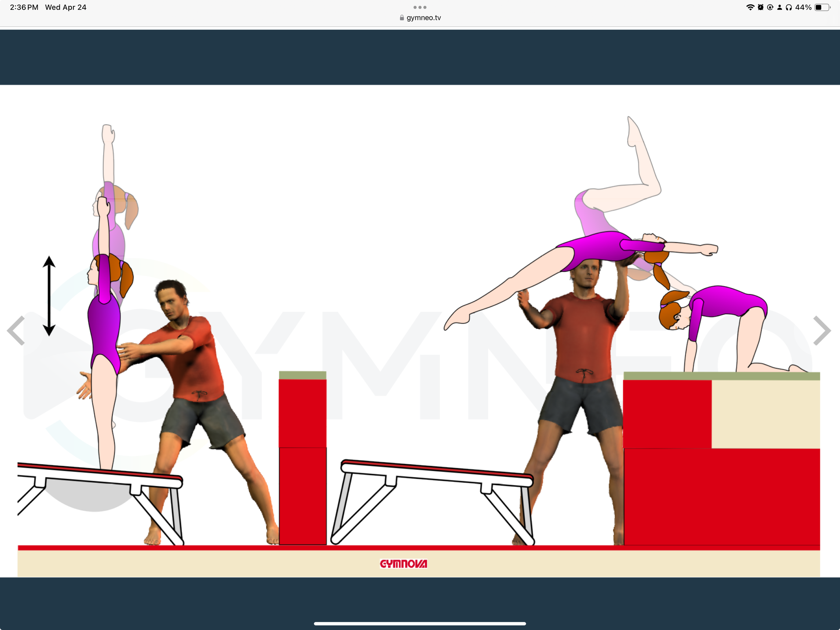Click the alarm clock status icon
Viewport: 840px width, 630px height.
click(761, 7)
